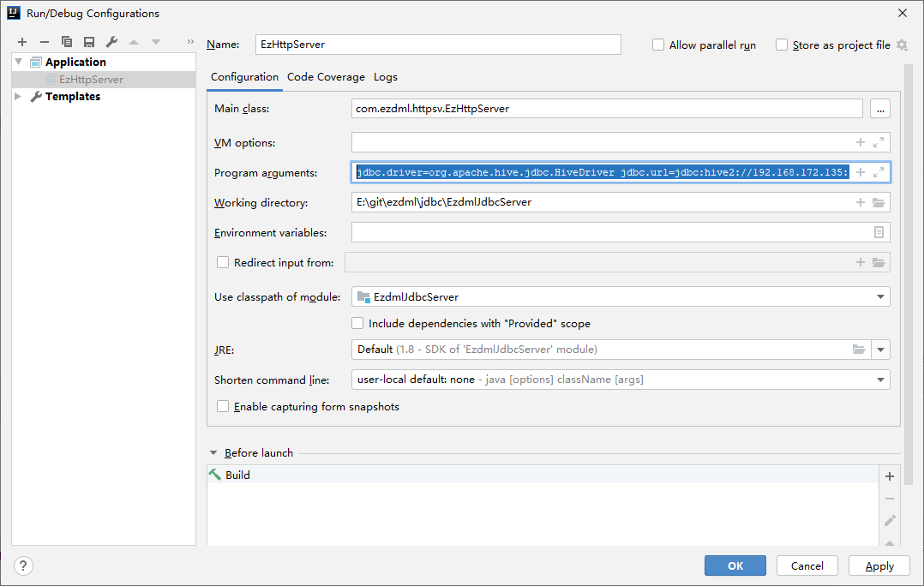Image resolution: width=924 pixels, height=586 pixels.
Task: Close the Run/Debug Configurations dialog
Action: [903, 13]
